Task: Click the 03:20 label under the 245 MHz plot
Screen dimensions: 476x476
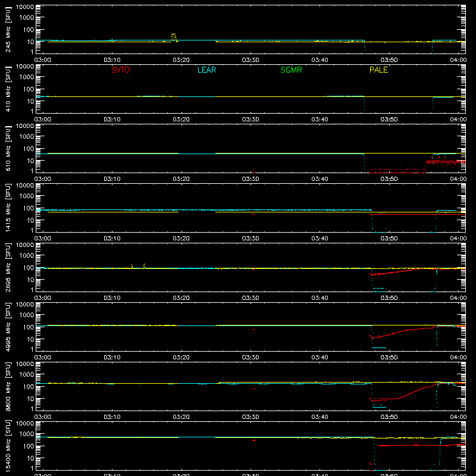Action: pyautogui.click(x=181, y=60)
